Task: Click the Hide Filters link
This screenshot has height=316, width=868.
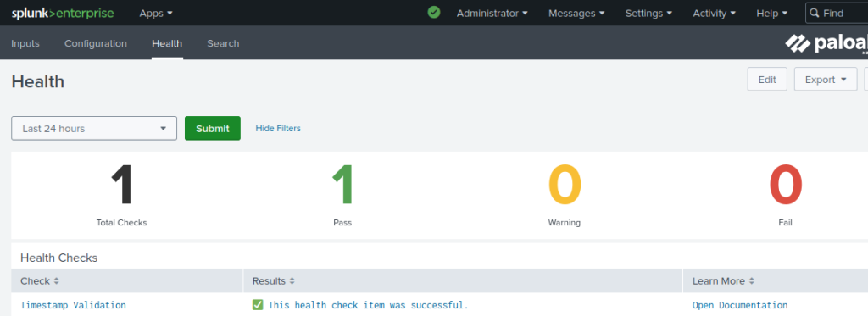Action: 278,129
